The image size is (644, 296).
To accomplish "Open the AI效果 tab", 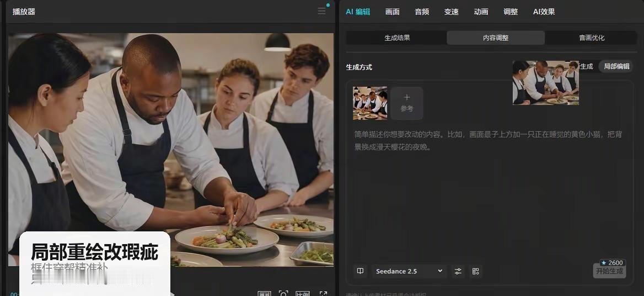I will [x=544, y=12].
